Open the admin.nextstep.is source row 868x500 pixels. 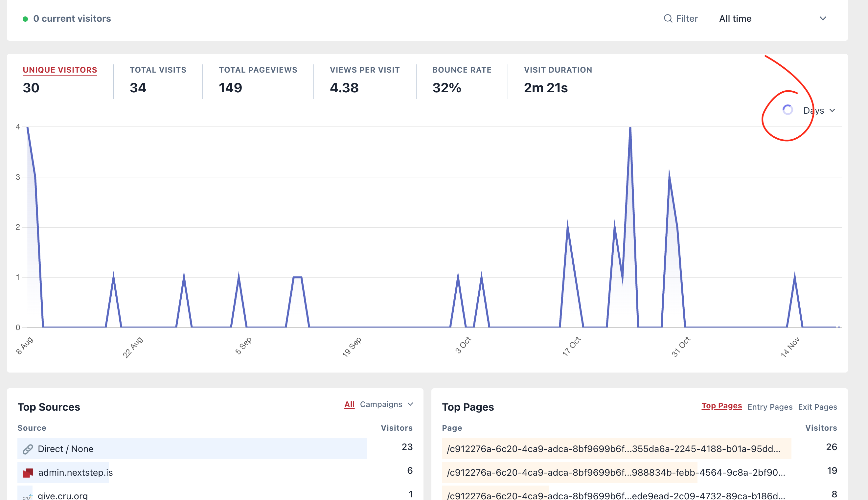tap(215, 472)
